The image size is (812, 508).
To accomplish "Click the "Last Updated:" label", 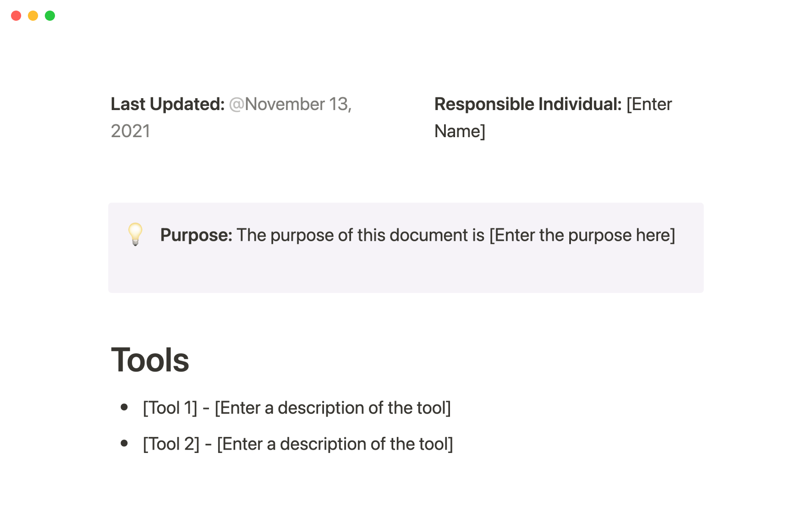I will (167, 104).
